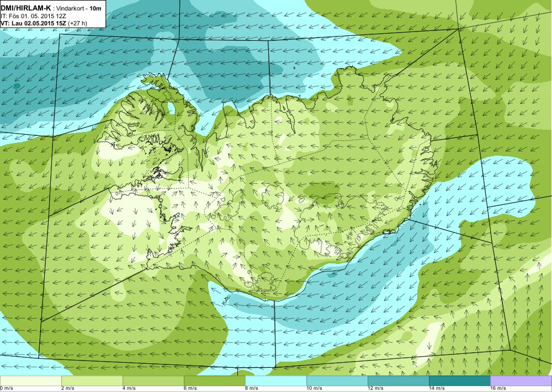Viewport: 552px width, 392px height.
Task: Click the '10 m/s' legend label
Action: tap(314, 389)
